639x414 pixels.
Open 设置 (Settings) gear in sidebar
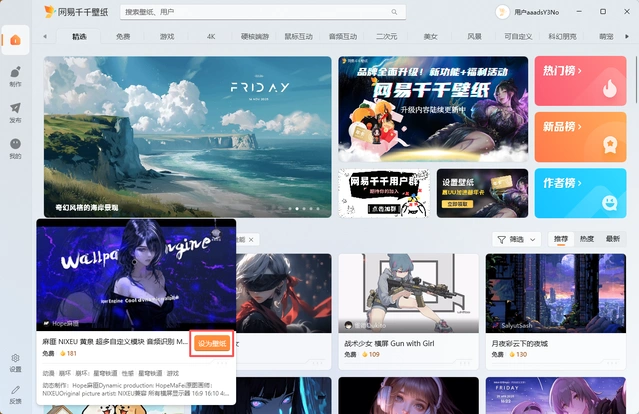[x=15, y=361]
